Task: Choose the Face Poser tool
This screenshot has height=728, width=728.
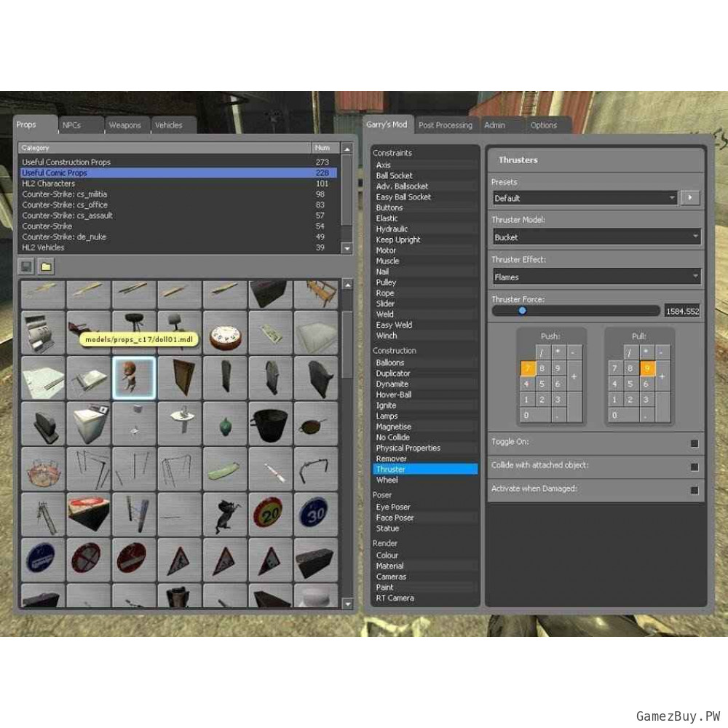Action: point(425,518)
